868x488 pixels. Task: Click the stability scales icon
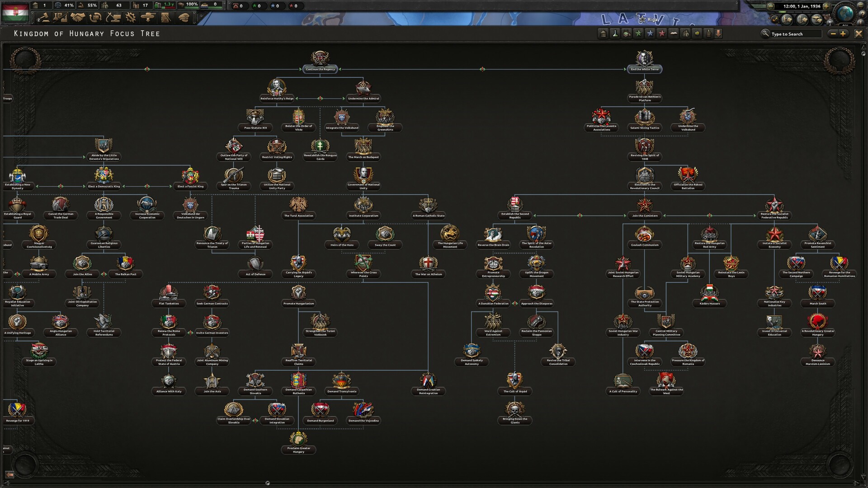pyautogui.click(x=58, y=6)
